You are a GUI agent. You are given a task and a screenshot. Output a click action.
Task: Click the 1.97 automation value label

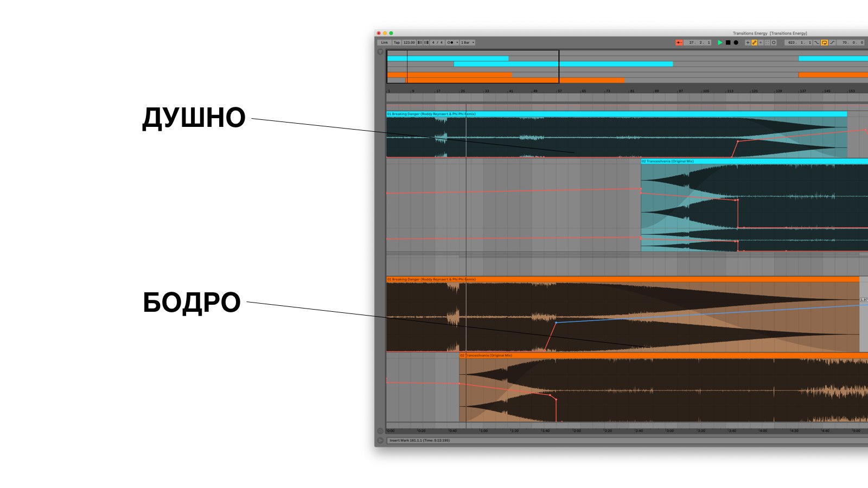pyautogui.click(x=864, y=299)
